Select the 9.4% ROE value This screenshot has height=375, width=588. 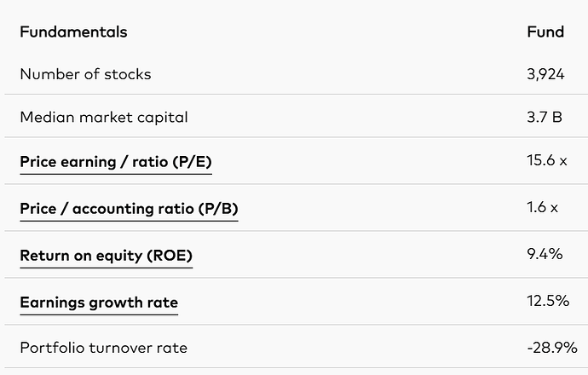tap(545, 254)
